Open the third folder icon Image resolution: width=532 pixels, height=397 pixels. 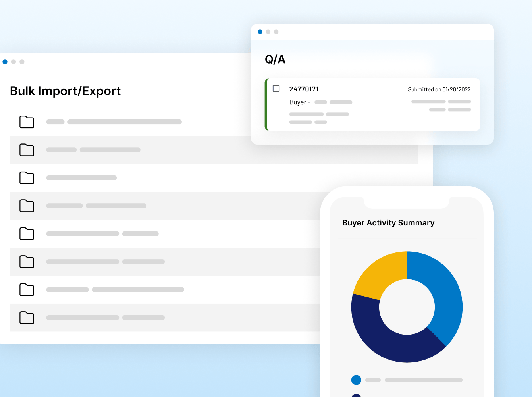tap(27, 178)
